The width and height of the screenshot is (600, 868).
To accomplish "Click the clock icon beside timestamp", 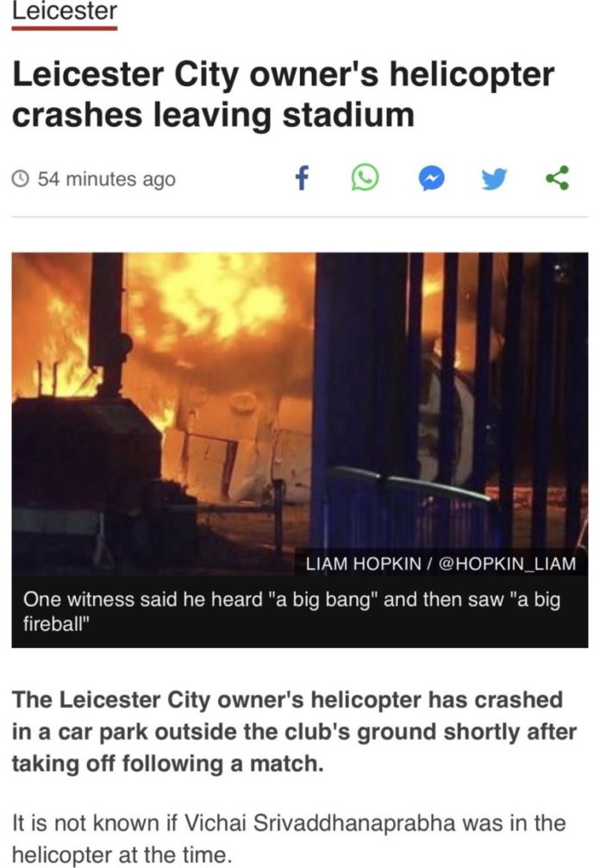I will [x=21, y=178].
